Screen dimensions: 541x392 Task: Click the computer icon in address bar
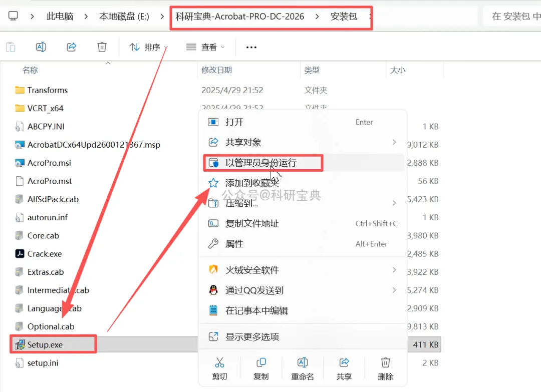pyautogui.click(x=13, y=16)
